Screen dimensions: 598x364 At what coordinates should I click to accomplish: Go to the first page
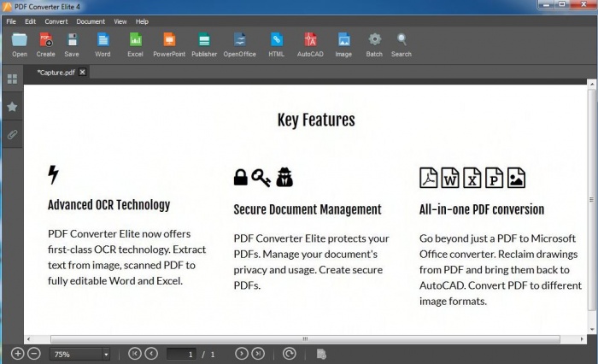pos(134,354)
